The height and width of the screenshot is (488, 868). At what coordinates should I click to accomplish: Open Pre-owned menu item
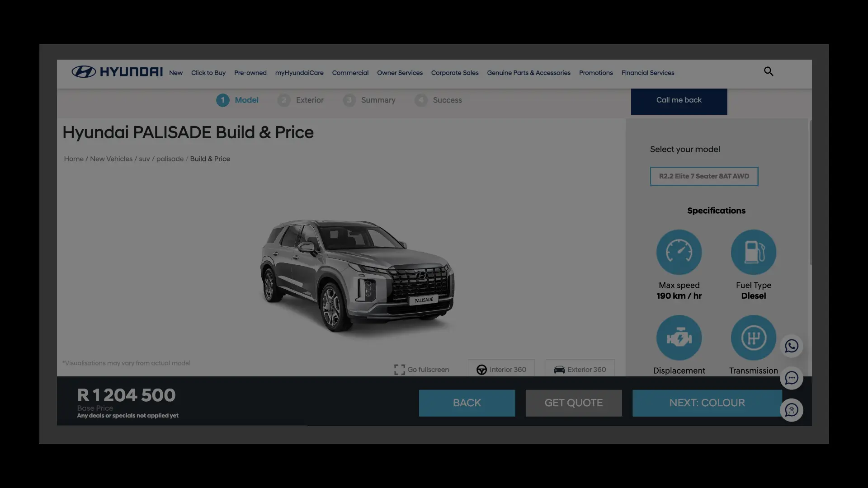pyautogui.click(x=250, y=73)
